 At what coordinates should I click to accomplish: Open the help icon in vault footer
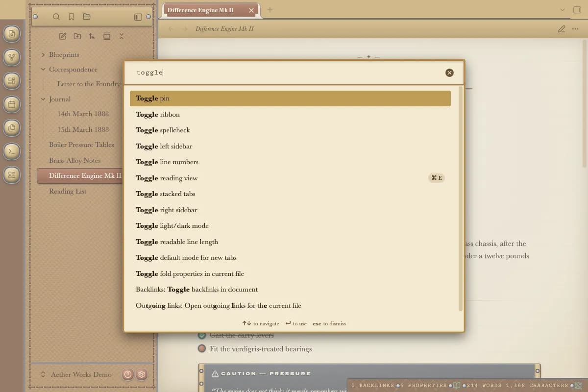128,374
